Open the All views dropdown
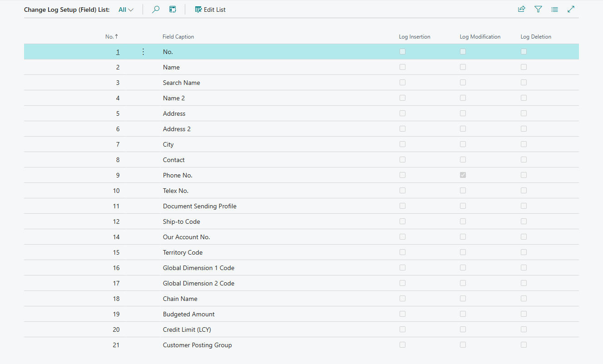Viewport: 603px width, 364px height. 126,10
